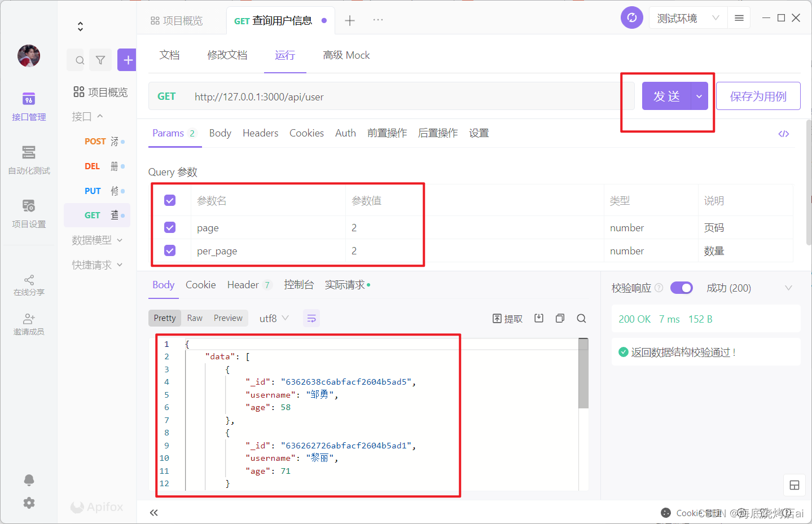
Task: Copy the response body with the copy icon
Action: pyautogui.click(x=560, y=318)
